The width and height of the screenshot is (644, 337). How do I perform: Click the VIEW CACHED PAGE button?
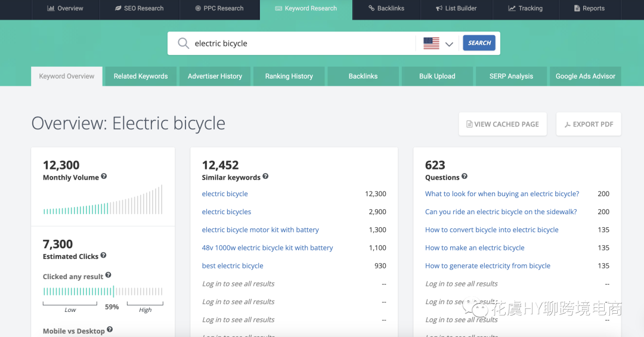(502, 124)
